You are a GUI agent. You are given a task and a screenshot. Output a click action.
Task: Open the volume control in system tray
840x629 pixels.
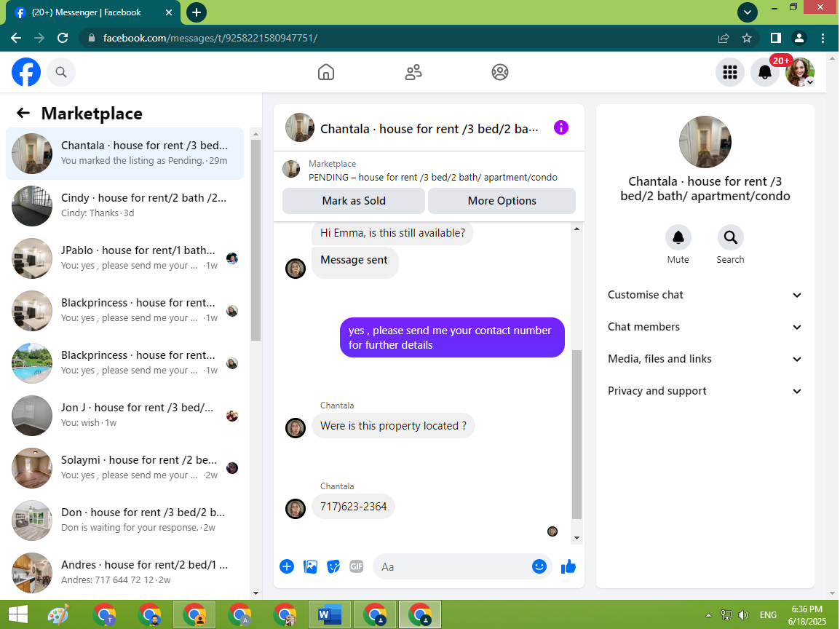744,615
